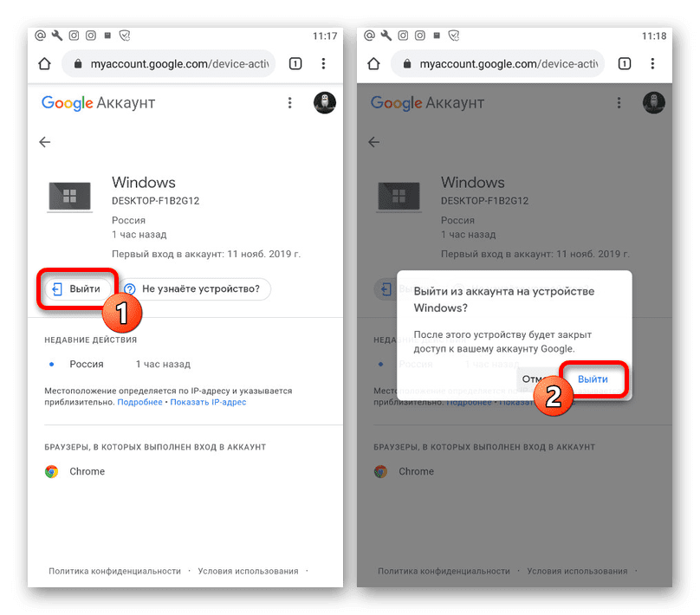The height and width of the screenshot is (615, 700).
Task: Click Показать IP-адрес link
Action: tap(208, 402)
